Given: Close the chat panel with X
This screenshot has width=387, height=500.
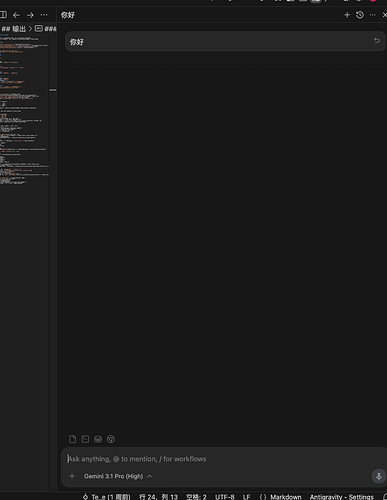Looking at the screenshot, I should pyautogui.click(x=384, y=15).
